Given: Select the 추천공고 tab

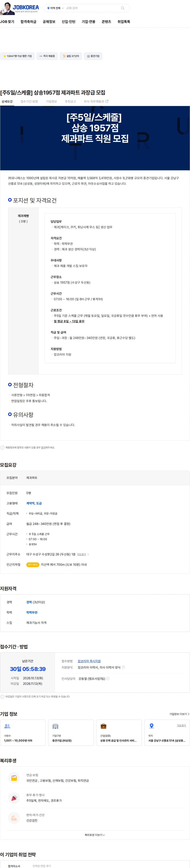Looking at the screenshot, I should click(x=70, y=101).
